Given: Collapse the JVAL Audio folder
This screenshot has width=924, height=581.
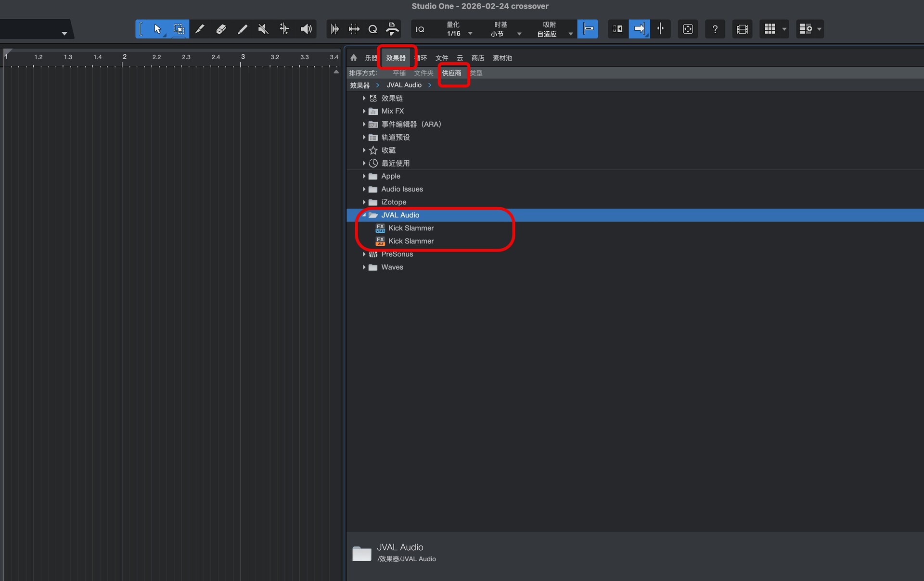Looking at the screenshot, I should [364, 215].
